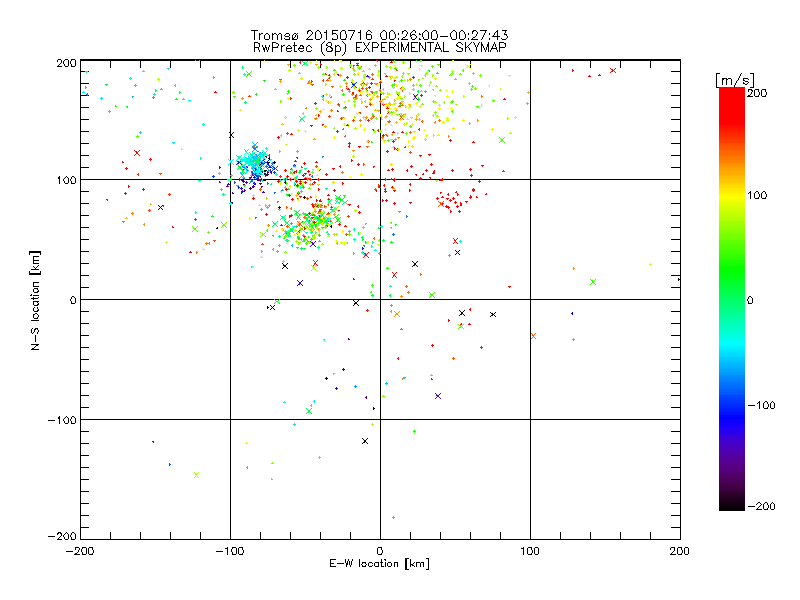
Task: Click the x-axis tick label '-100'
Action: coord(230,551)
